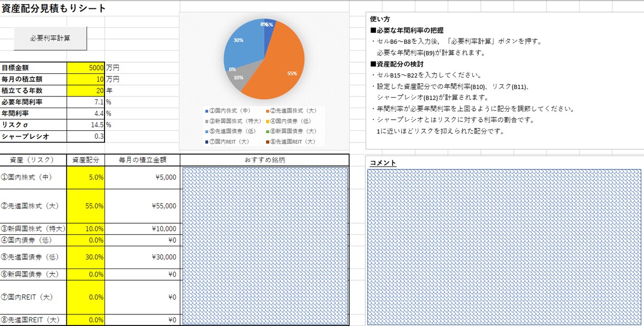Select the 55.0% allocation cell for 先進国株式
644x326 pixels.
(86, 206)
